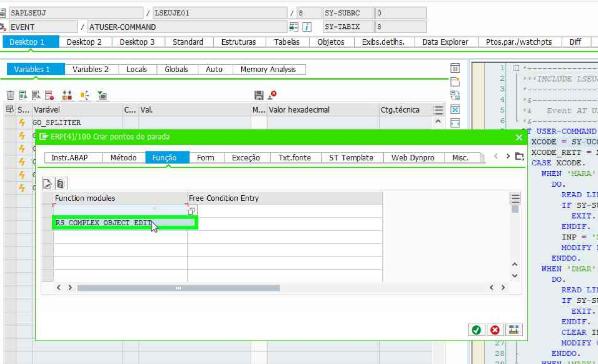Switch to Variables 2 tab
598x364 pixels.
91,69
